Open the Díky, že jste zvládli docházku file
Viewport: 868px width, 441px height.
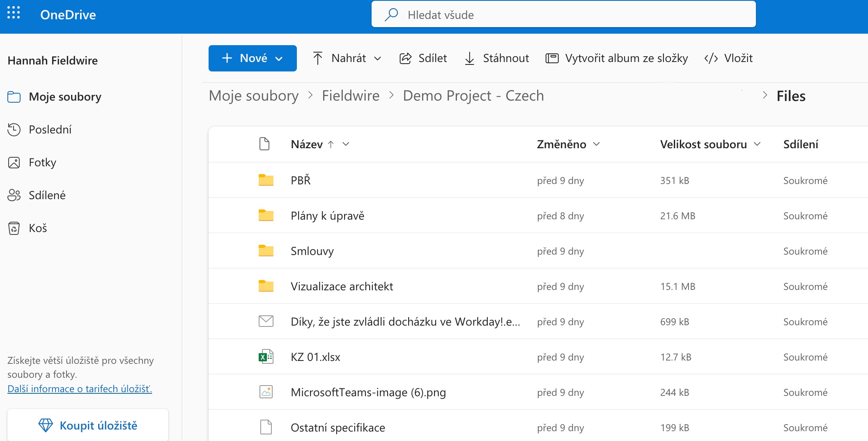point(405,322)
